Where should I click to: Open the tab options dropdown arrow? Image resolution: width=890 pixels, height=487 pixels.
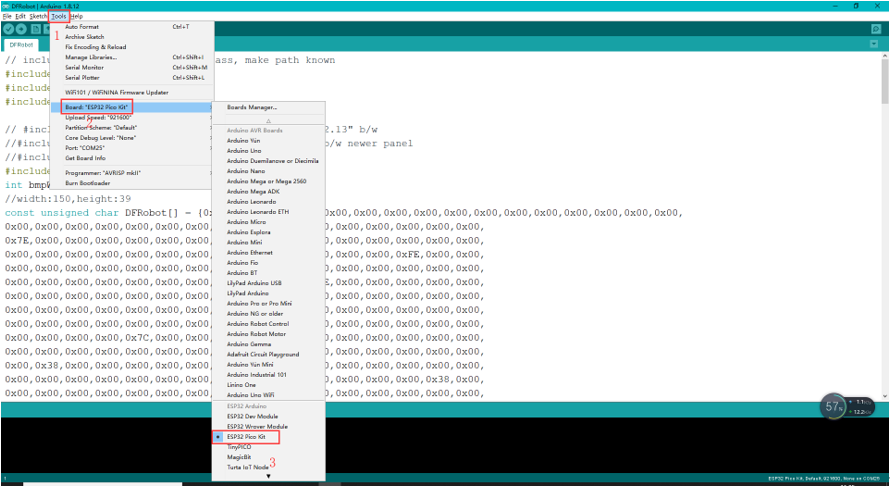876,45
